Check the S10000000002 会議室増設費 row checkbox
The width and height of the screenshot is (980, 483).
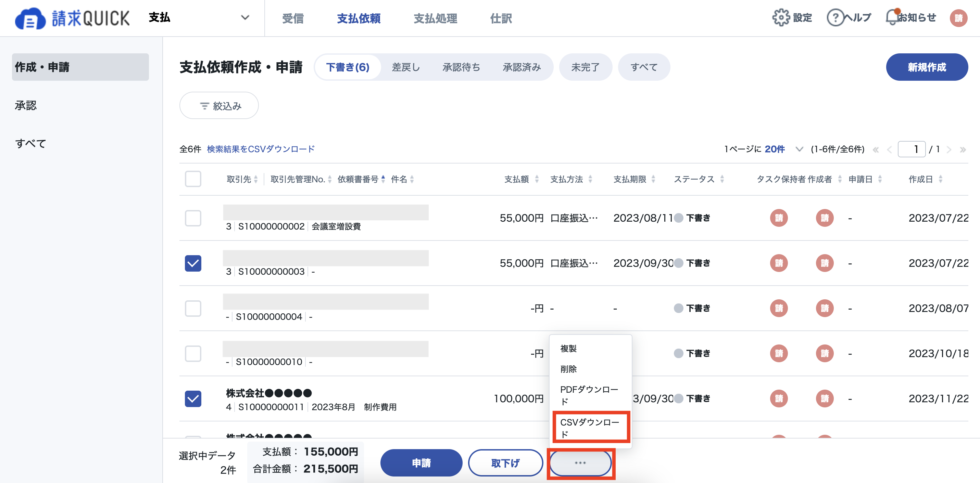[193, 218]
